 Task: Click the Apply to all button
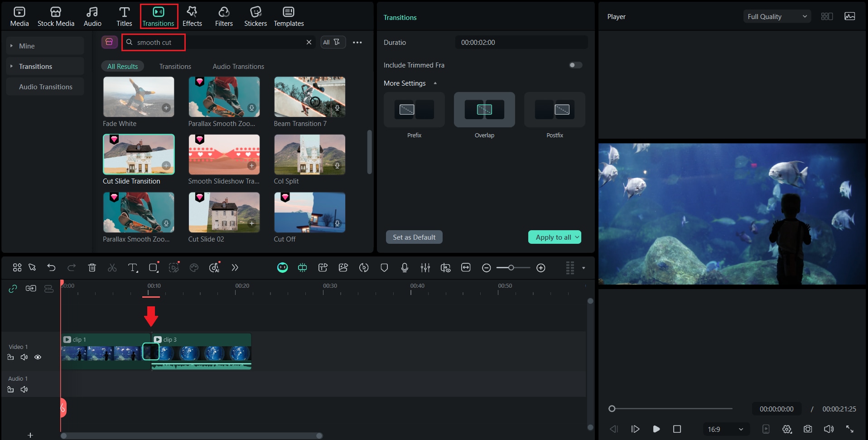(x=553, y=237)
